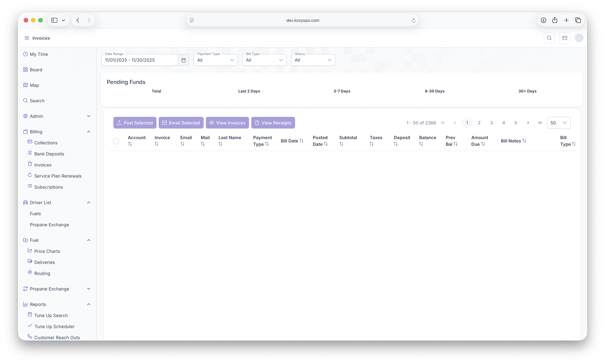This screenshot has width=605, height=364.
Task: Toggle the select-all rows checkbox
Action: pos(116,141)
